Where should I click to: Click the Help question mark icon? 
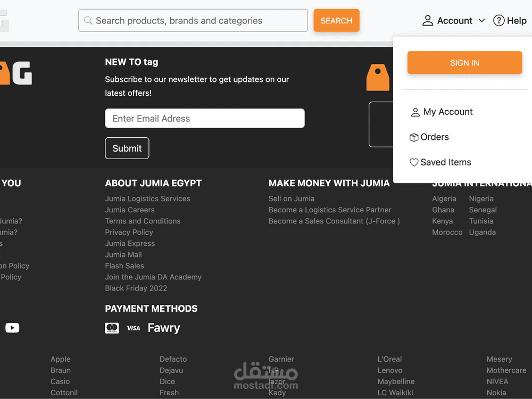pos(499,21)
